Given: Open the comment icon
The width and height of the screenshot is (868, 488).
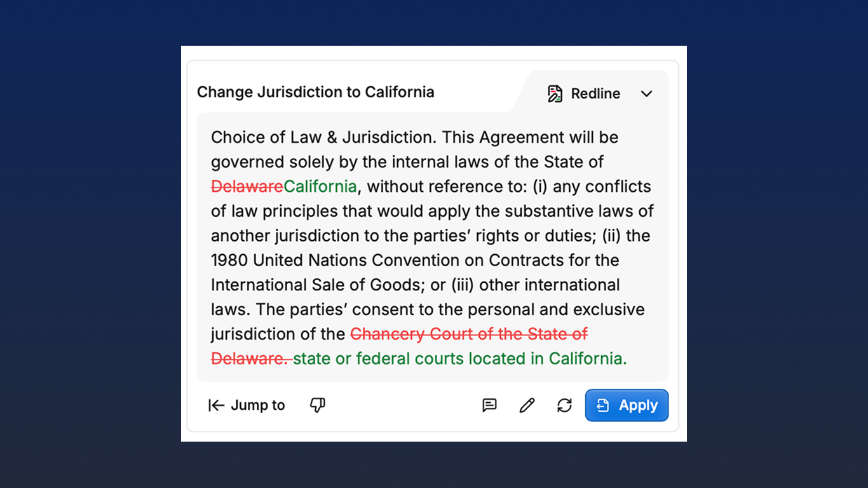Looking at the screenshot, I should tap(489, 405).
